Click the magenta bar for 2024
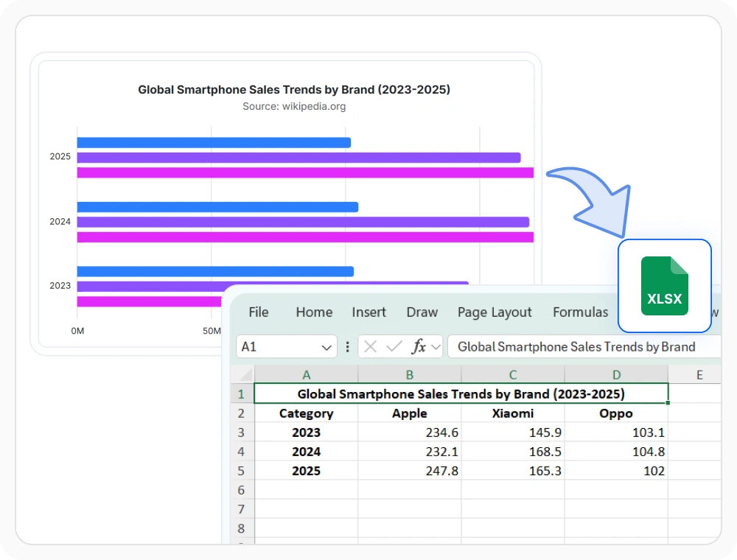 coord(305,237)
